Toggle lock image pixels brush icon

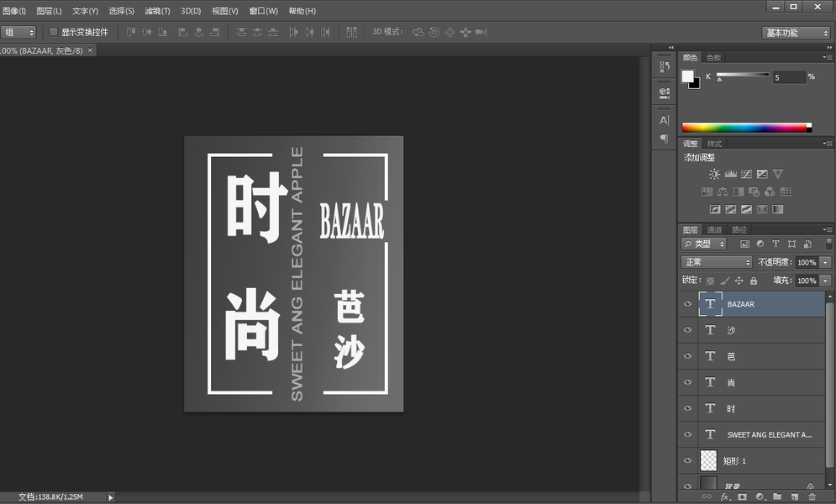click(724, 281)
